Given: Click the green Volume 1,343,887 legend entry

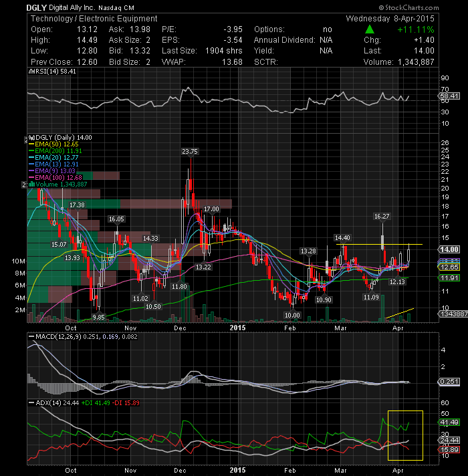Looking at the screenshot, I should coord(57,185).
